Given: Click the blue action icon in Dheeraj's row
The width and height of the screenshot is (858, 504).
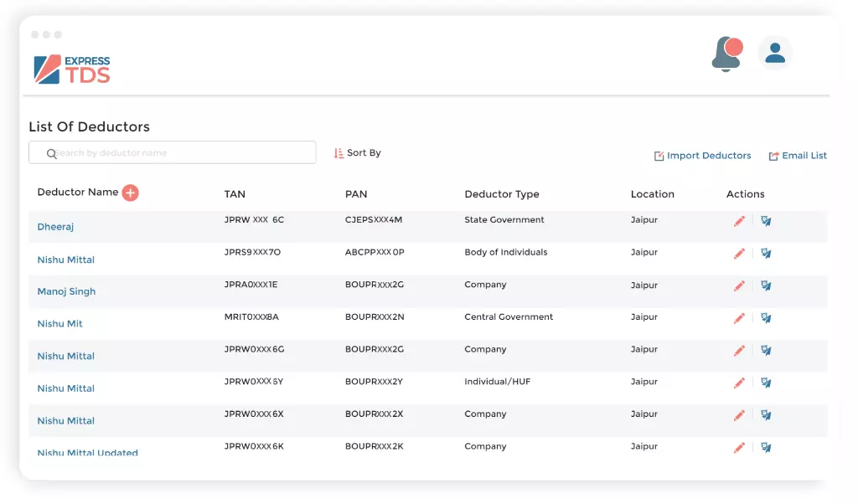Looking at the screenshot, I should tap(765, 221).
